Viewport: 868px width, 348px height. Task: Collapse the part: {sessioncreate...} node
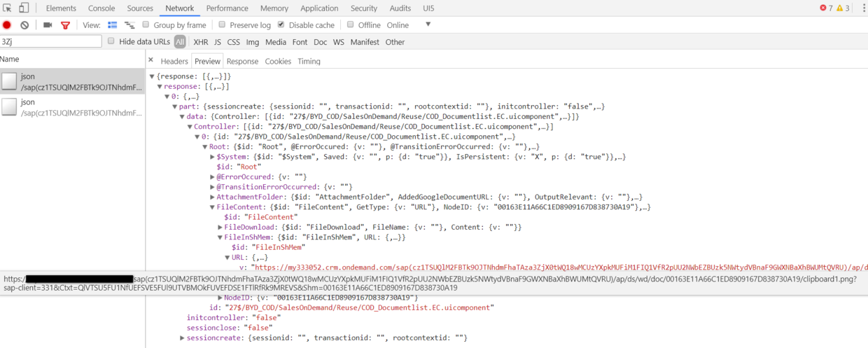click(x=175, y=106)
